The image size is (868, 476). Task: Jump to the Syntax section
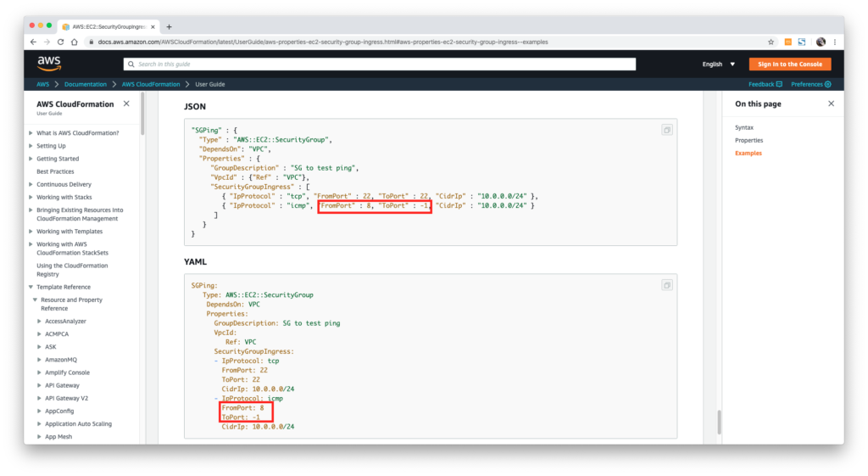click(743, 127)
